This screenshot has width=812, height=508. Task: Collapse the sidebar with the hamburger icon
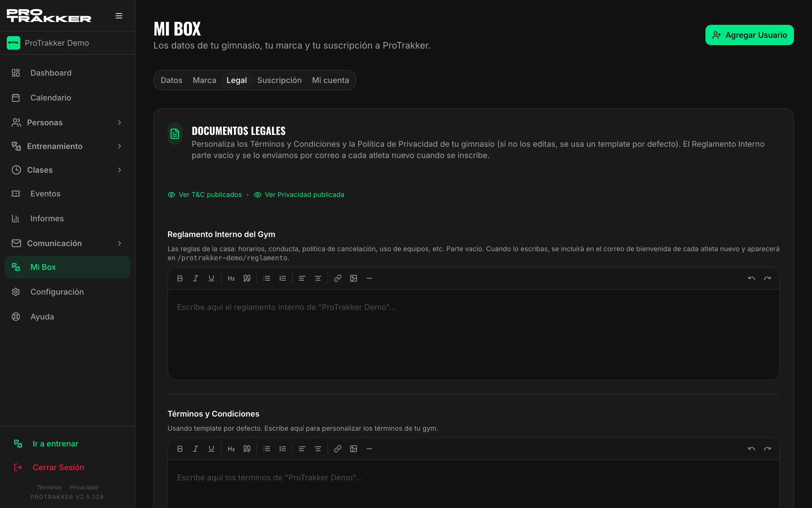(119, 16)
